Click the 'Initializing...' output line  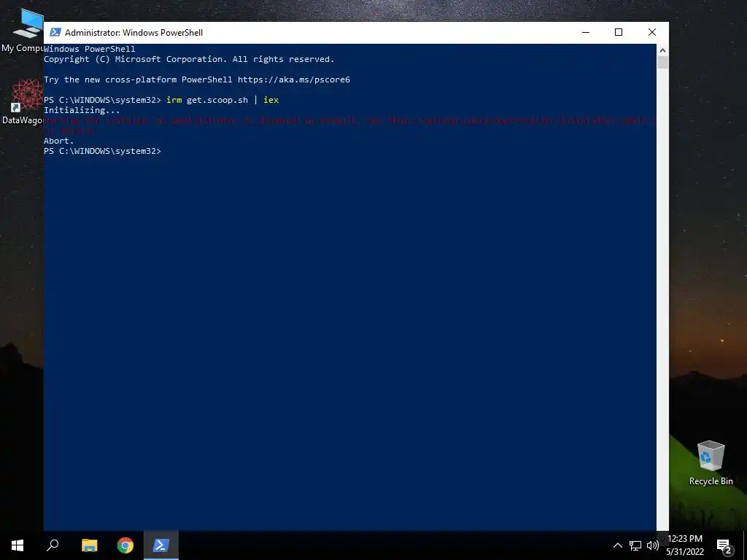click(82, 110)
